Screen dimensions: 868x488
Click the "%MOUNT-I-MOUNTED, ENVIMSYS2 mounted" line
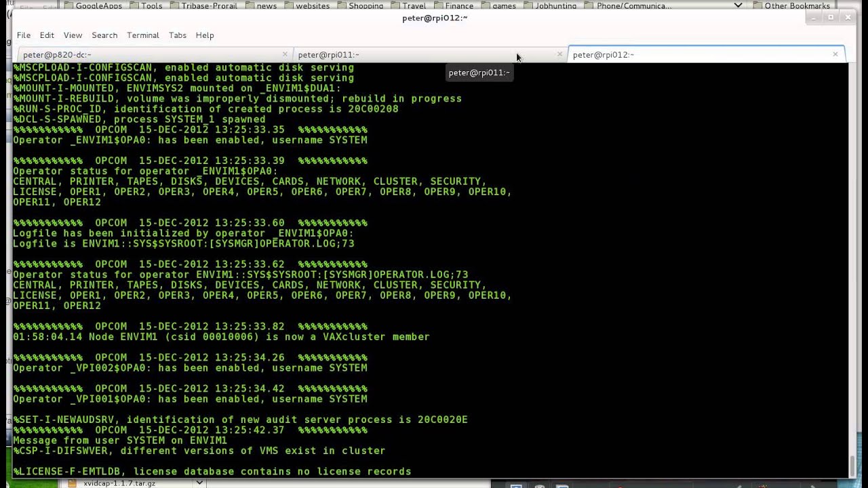point(177,88)
